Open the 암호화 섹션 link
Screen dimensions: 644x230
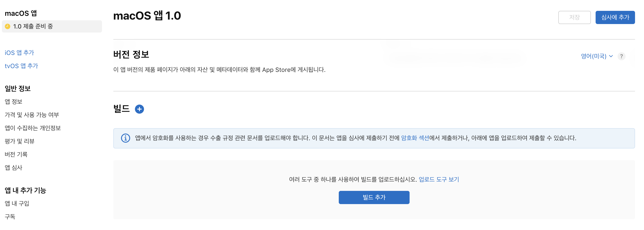coord(415,138)
